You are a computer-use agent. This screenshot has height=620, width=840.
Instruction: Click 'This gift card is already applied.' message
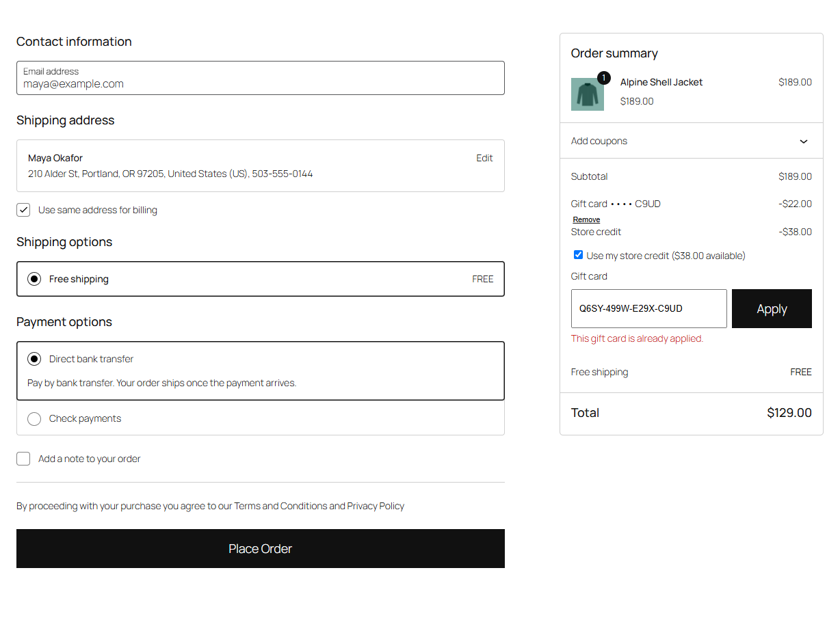(x=637, y=338)
